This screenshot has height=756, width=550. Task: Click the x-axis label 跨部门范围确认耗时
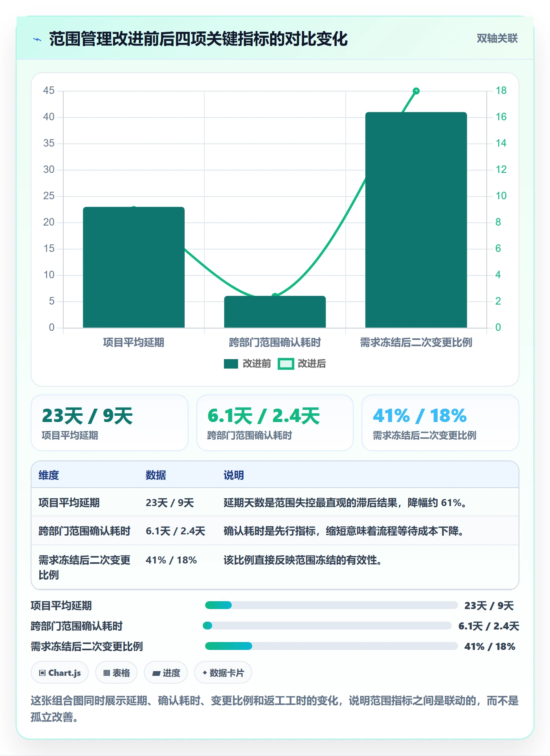[x=275, y=342]
